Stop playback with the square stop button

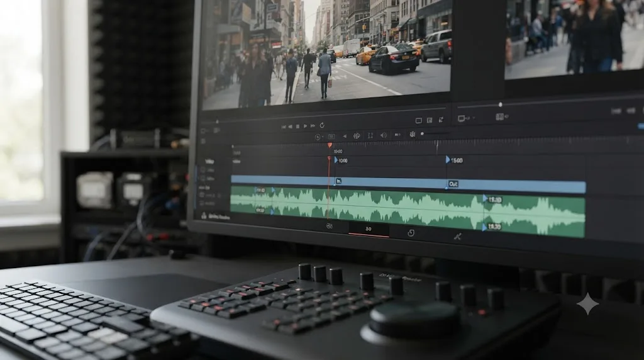click(x=297, y=127)
